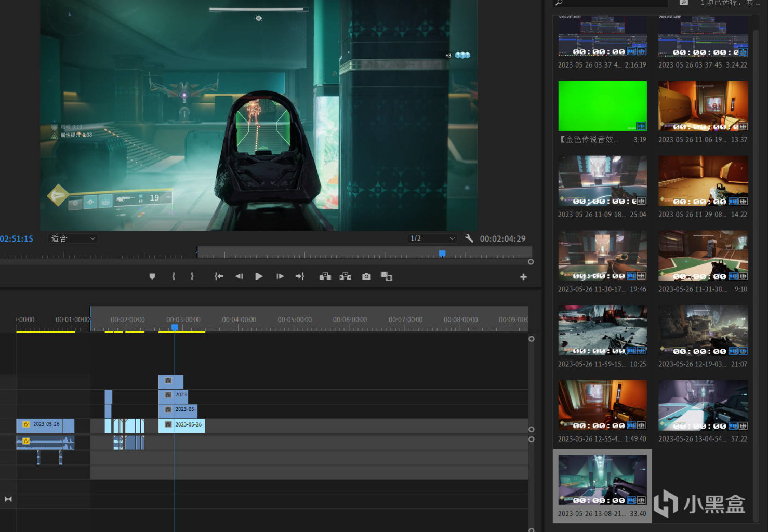Viewport: 768px width, 532px height.
Task: Click the find icon beside the search field
Action: tap(684, 3)
